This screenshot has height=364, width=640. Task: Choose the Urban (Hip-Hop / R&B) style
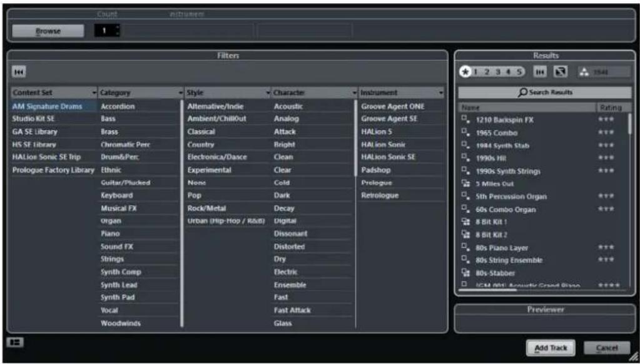(x=227, y=221)
